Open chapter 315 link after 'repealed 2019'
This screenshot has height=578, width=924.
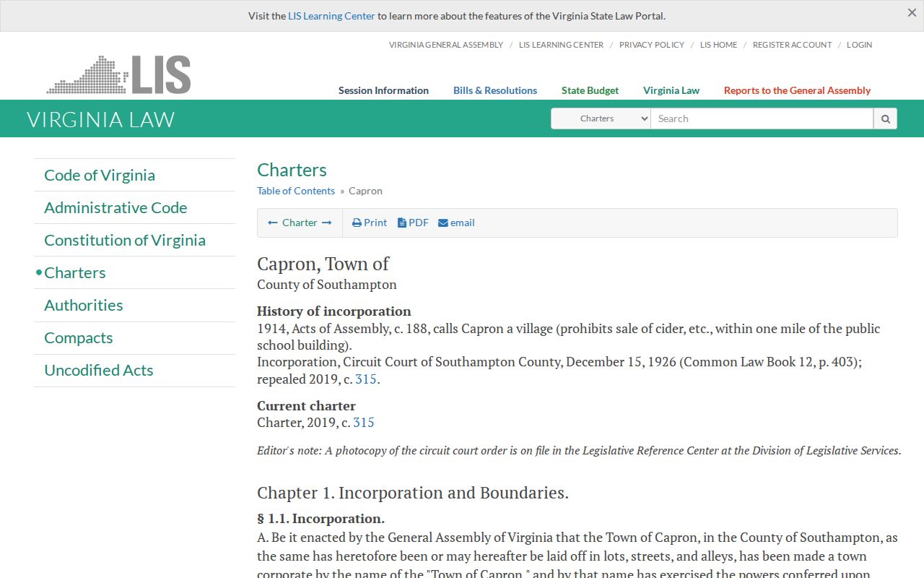(x=366, y=379)
